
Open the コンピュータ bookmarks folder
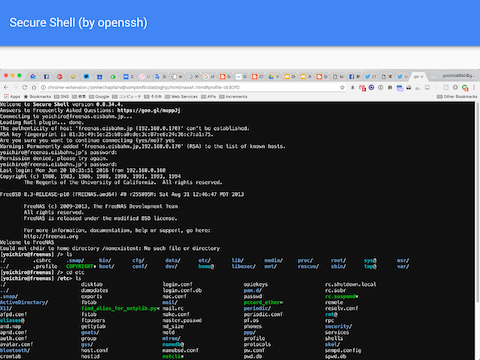pyautogui.click(x=126, y=97)
